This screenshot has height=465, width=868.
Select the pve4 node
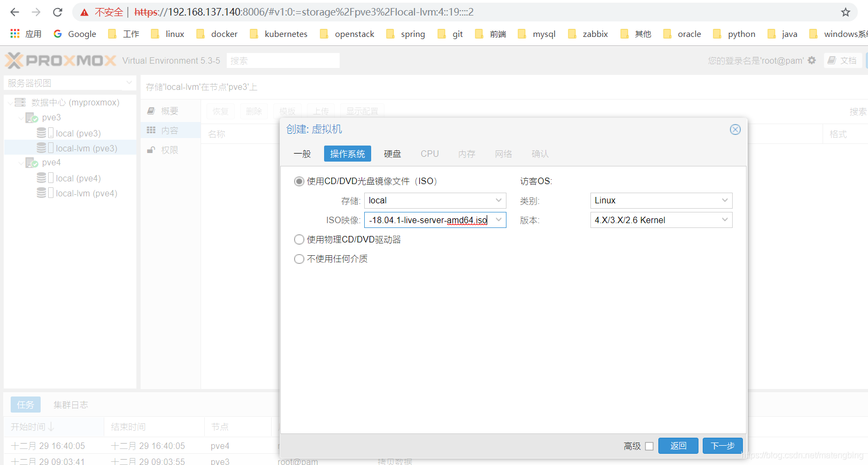coord(51,162)
